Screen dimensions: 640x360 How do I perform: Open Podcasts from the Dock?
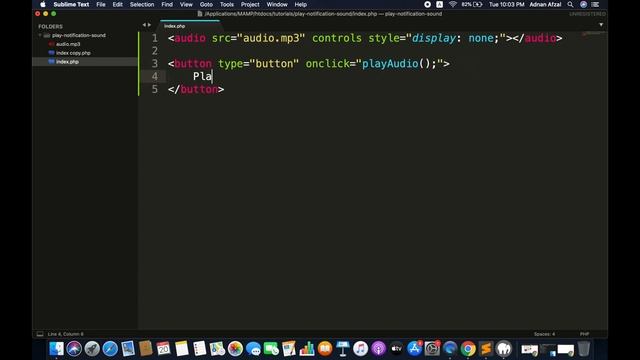pyautogui.click(x=378, y=349)
